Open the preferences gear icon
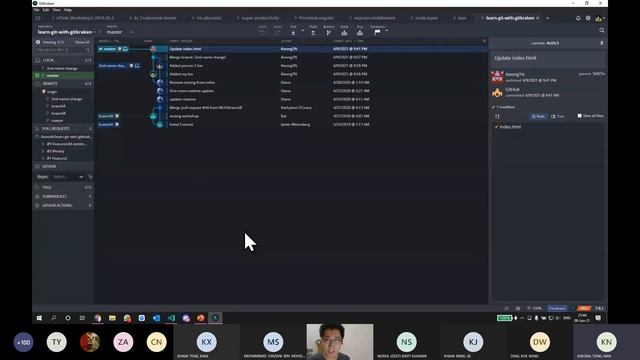 [588, 18]
